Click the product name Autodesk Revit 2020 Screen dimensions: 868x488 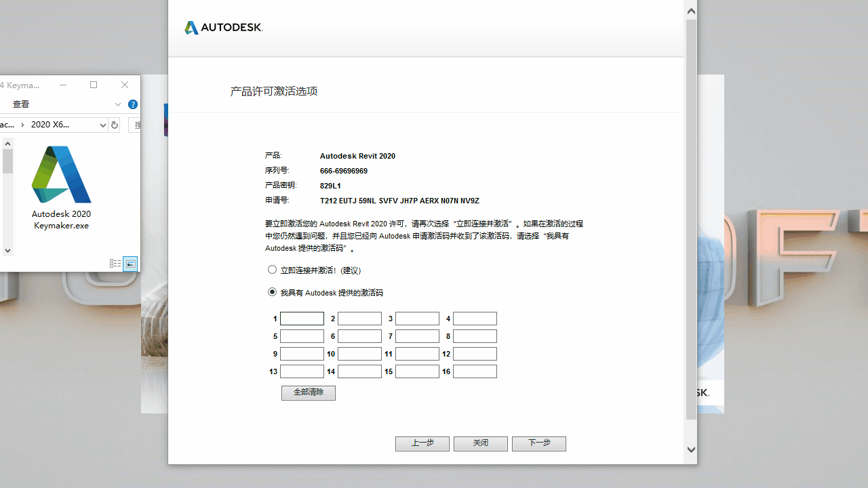click(x=357, y=156)
